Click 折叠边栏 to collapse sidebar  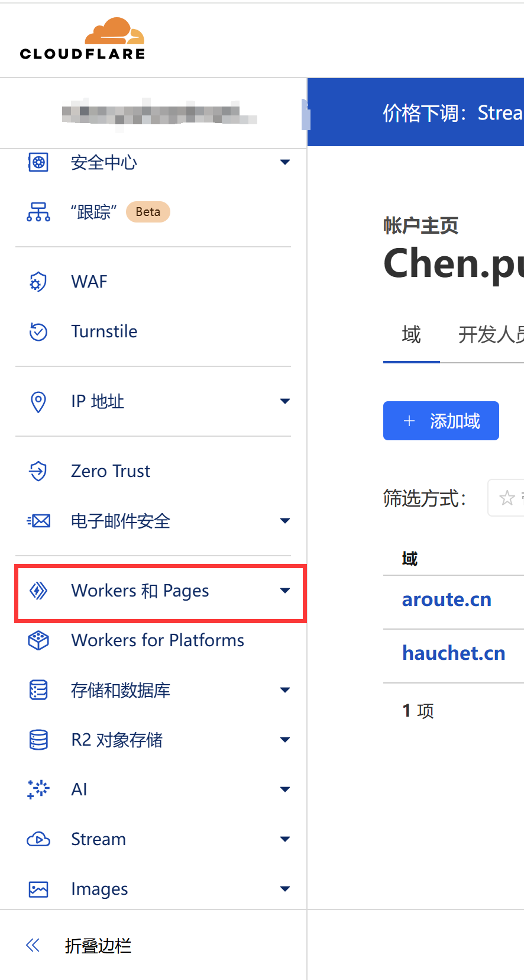(98, 946)
